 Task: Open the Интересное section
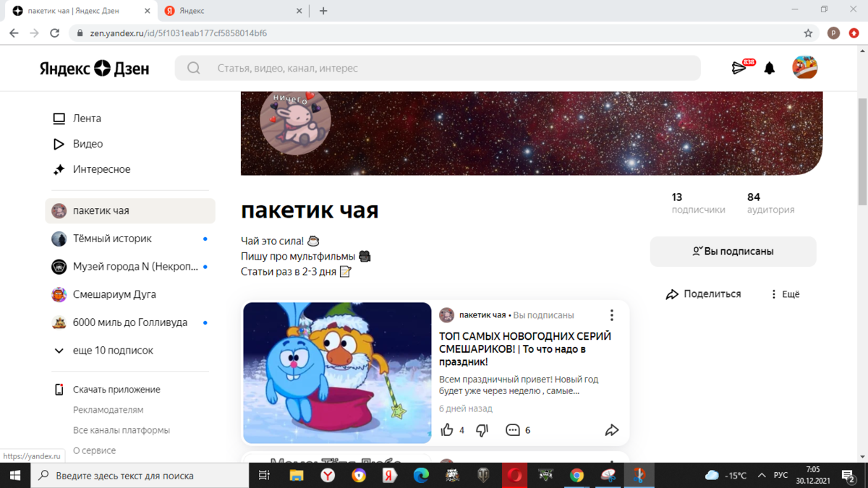101,169
